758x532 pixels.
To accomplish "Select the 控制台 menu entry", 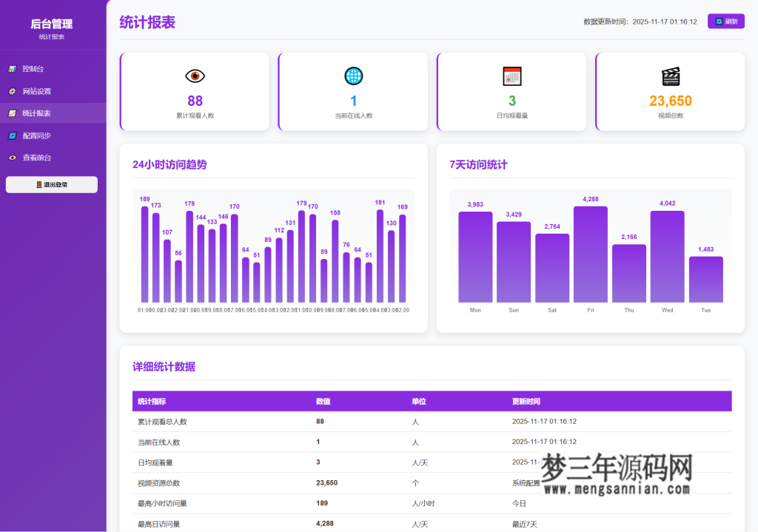I will [x=36, y=68].
